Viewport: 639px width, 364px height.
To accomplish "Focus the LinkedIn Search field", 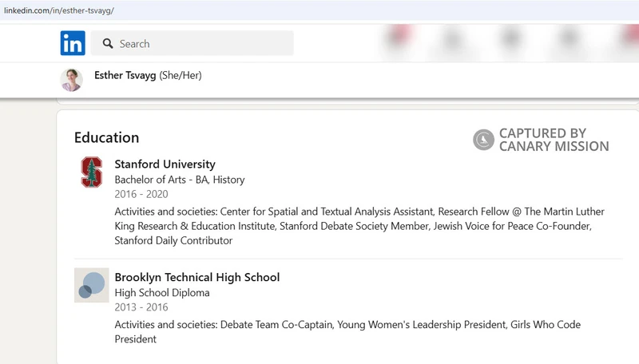I will tap(192, 43).
